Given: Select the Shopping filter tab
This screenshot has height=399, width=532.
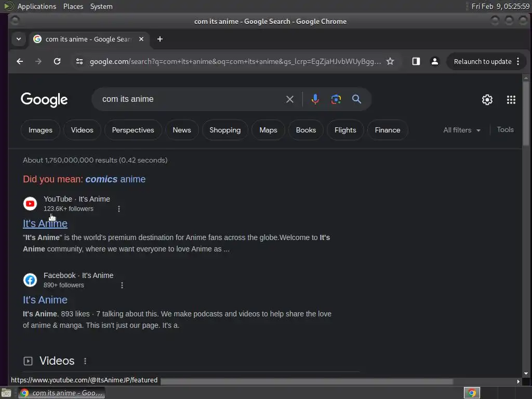Looking at the screenshot, I should point(225,130).
